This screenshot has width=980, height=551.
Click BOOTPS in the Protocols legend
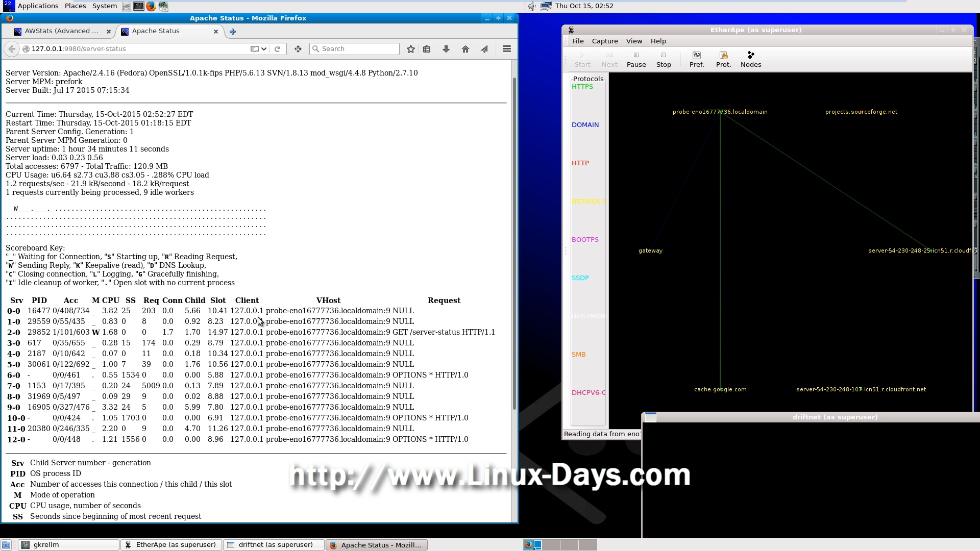585,240
